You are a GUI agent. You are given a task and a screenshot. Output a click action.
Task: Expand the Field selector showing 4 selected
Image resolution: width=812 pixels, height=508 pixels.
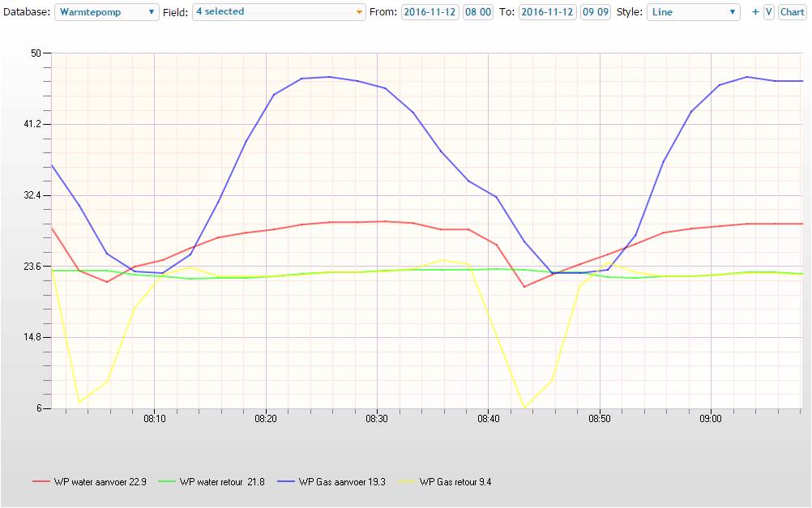click(x=279, y=12)
